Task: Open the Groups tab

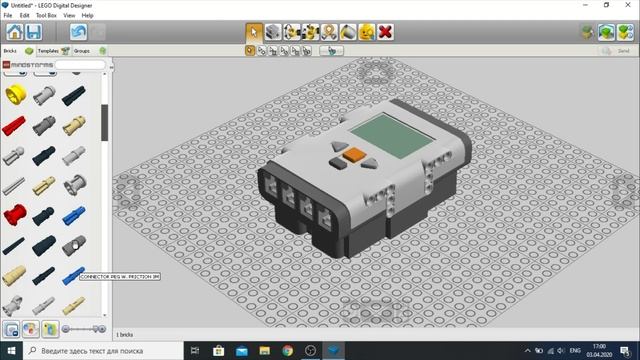Action: [x=89, y=51]
